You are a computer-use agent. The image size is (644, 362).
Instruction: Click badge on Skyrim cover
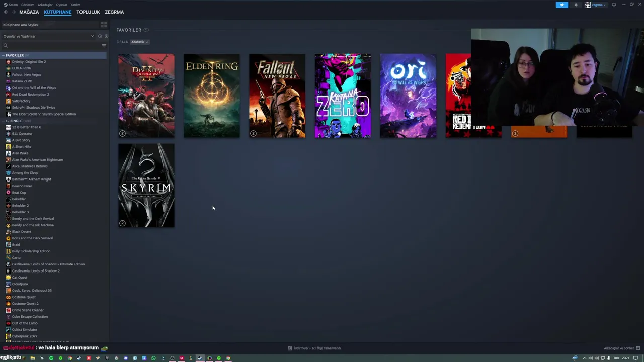(122, 223)
